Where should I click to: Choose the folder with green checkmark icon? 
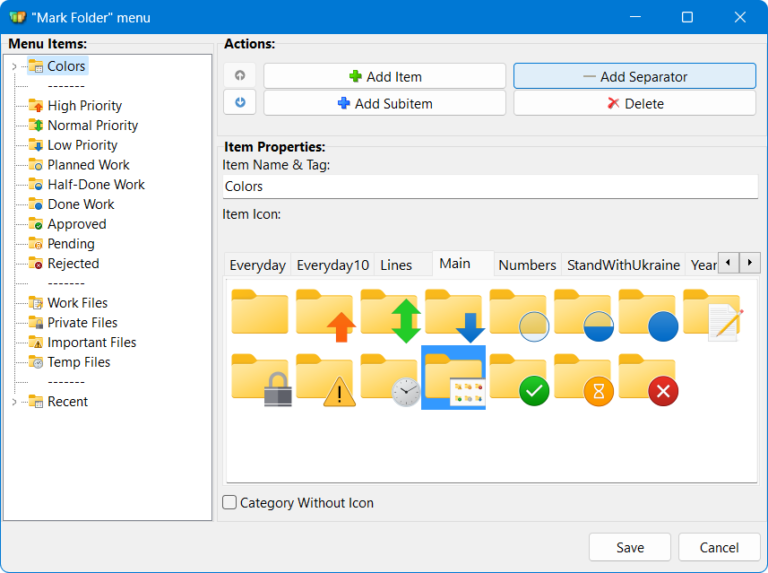click(518, 379)
